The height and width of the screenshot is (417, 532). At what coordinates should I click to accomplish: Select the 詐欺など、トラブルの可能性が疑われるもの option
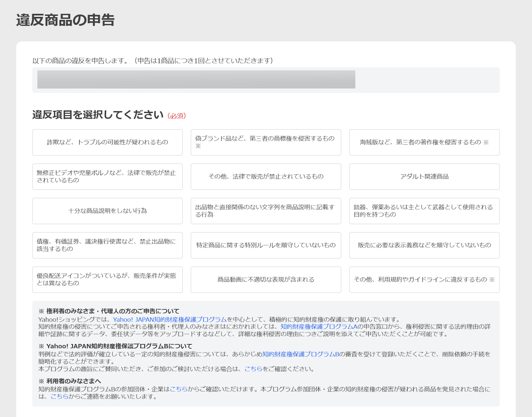coord(107,142)
